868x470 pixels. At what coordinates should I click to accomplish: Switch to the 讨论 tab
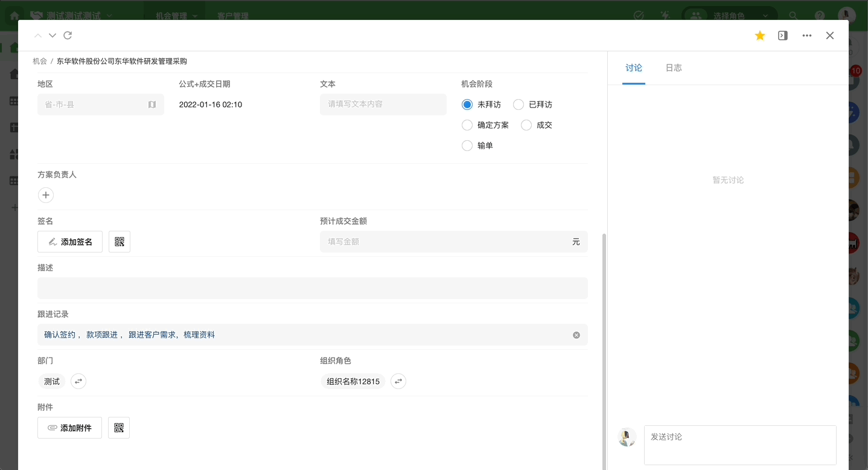tap(634, 68)
